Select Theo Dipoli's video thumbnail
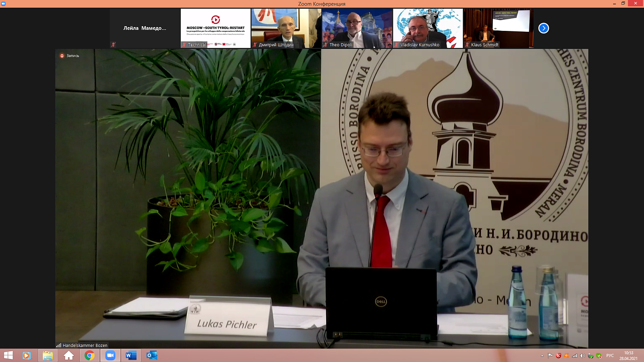This screenshot has width=644, height=362. click(357, 28)
